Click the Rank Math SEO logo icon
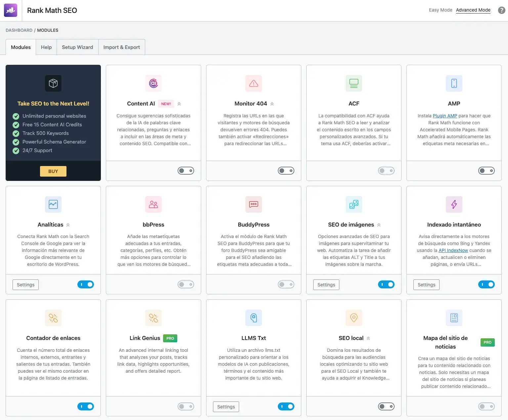Viewport: 508px width, 420px height. click(x=11, y=10)
